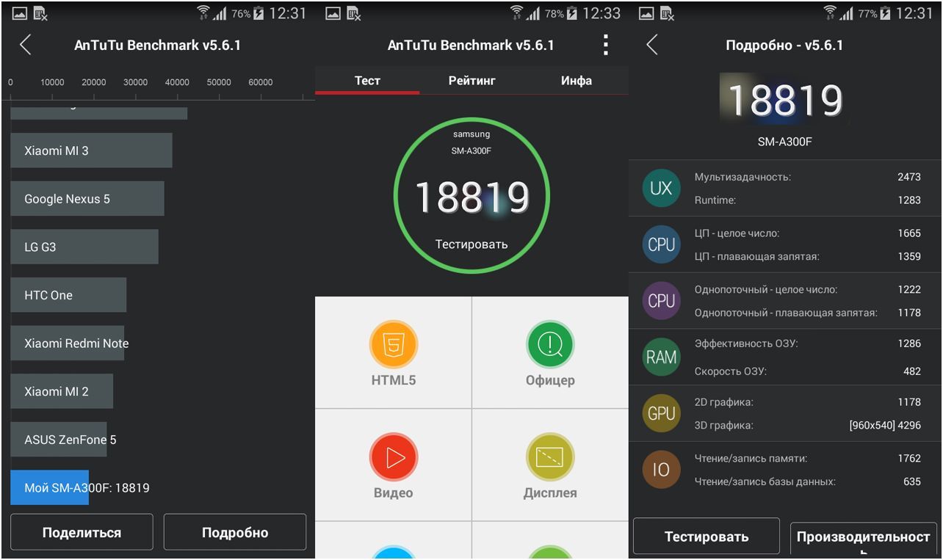
Task: Launch the red Видео test icon
Action: click(393, 457)
